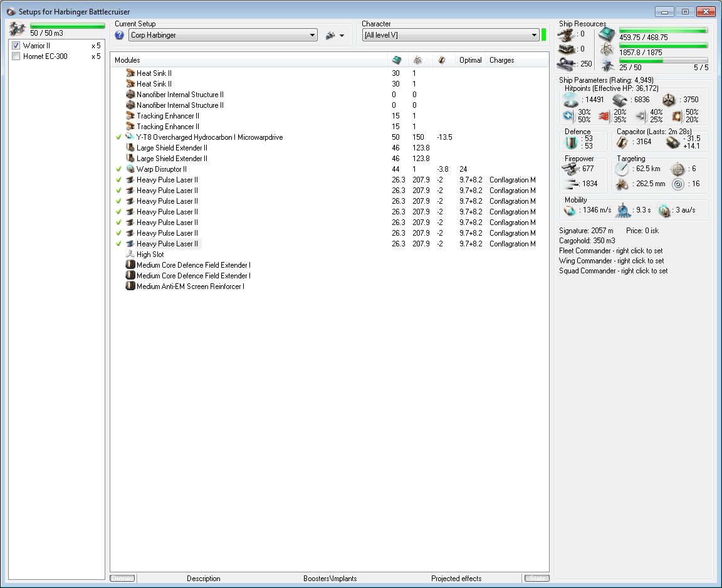
Task: Click the calibration icon showing 250
Action: [565, 64]
